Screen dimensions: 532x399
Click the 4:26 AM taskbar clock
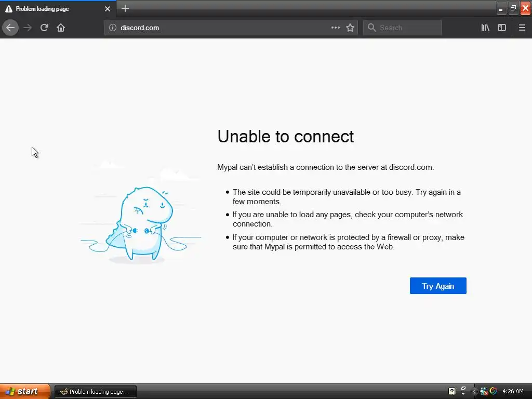513,391
